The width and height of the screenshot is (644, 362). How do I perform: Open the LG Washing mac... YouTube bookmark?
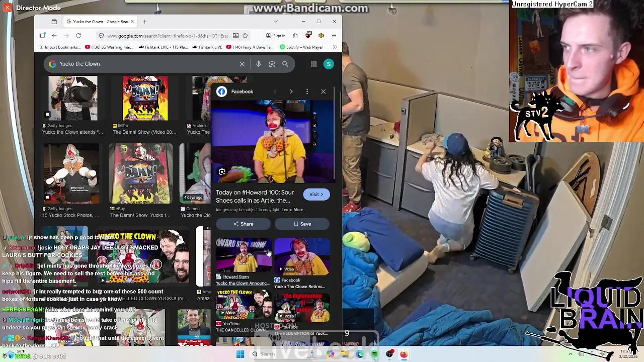pos(109,47)
